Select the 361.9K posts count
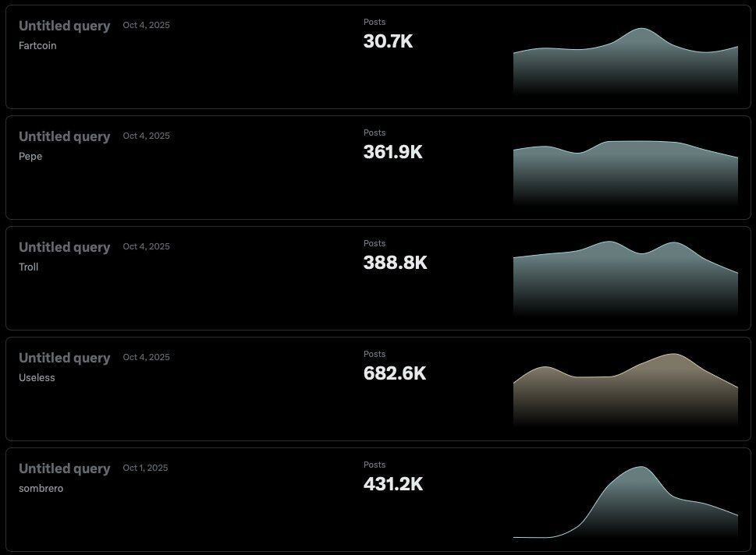The image size is (756, 555). tap(392, 152)
